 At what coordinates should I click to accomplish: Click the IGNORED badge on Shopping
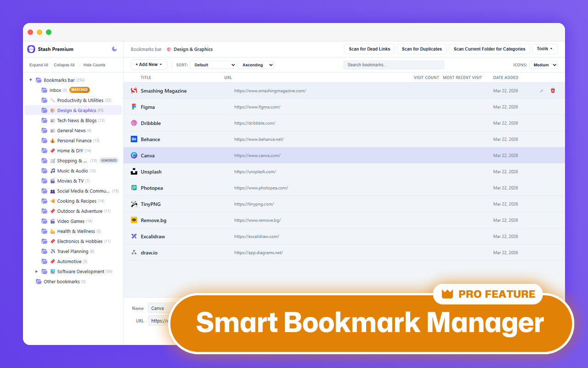click(109, 161)
